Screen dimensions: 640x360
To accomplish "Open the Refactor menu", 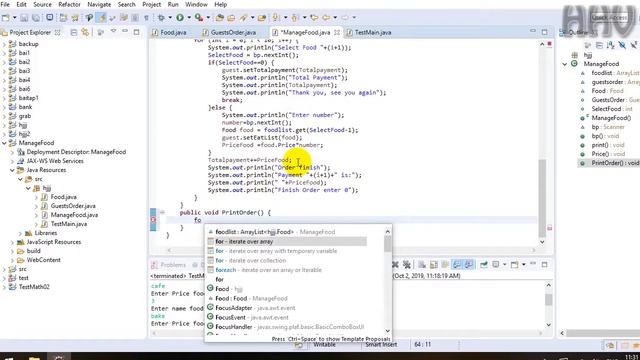I will (x=69, y=4).
